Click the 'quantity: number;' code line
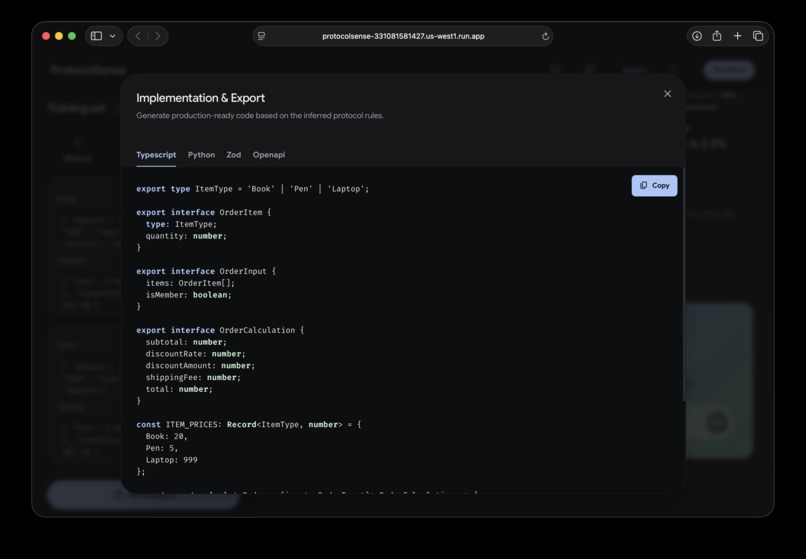806x559 pixels. (x=186, y=236)
